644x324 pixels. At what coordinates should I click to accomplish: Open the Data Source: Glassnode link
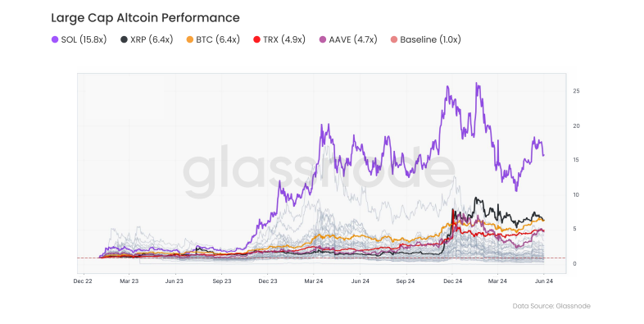[551, 306]
